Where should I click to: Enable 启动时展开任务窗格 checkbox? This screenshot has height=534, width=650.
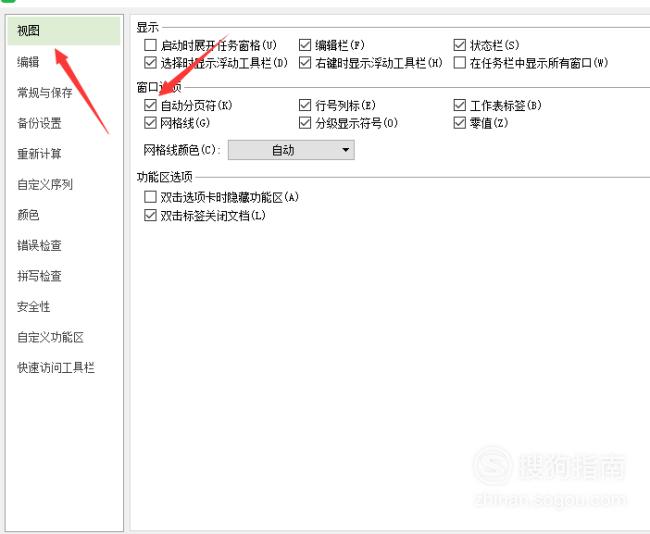click(x=150, y=45)
